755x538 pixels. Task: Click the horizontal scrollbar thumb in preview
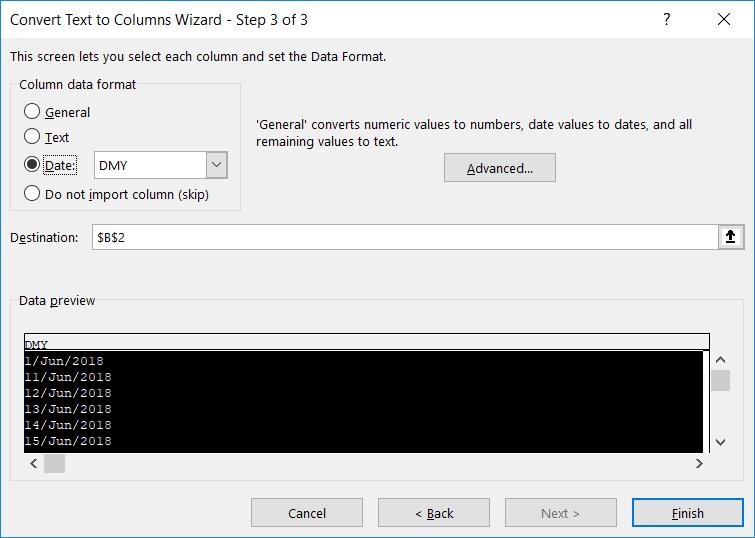[x=54, y=463]
